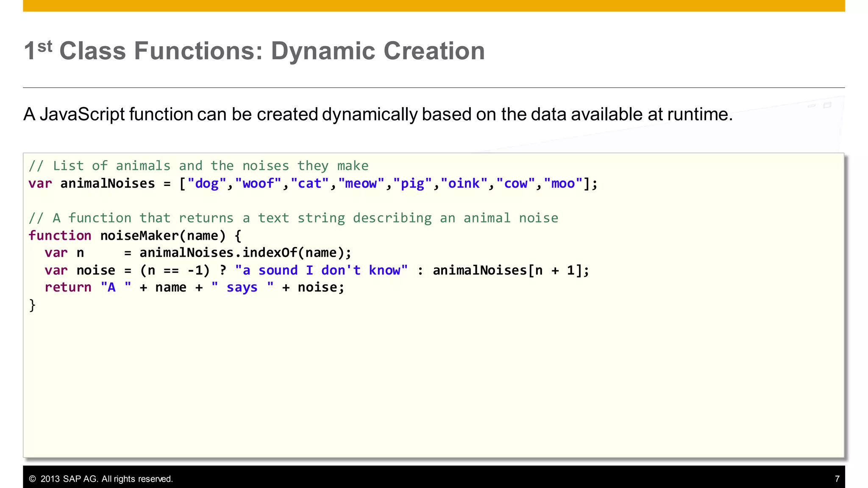Click the string "meow" in the array
The height and width of the screenshot is (488, 868).
pyautogui.click(x=361, y=183)
